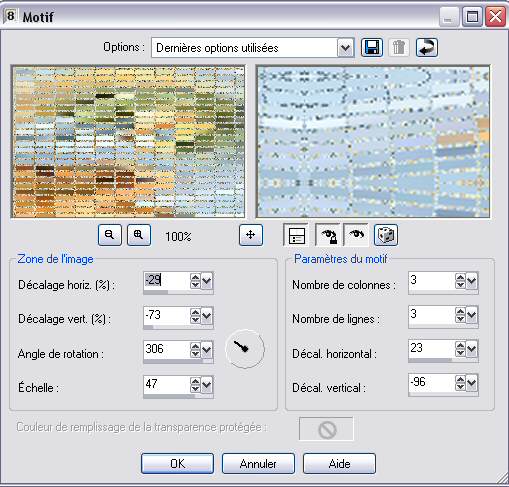Click the navigate move crosshair icon

coord(251,235)
